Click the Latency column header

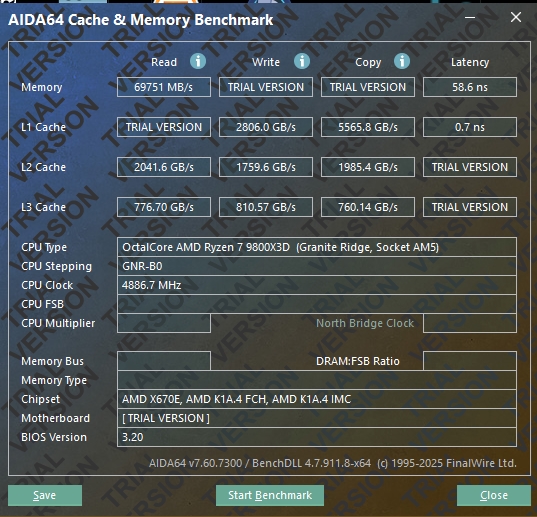470,62
